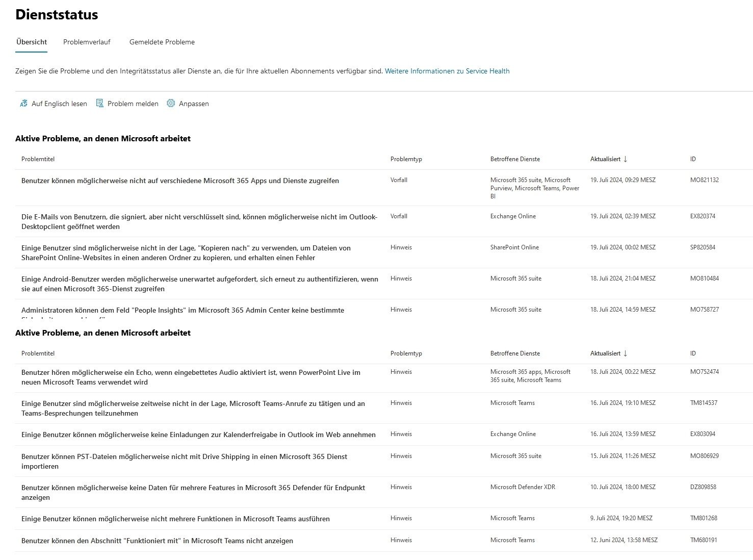Click the Problem melden report icon
This screenshot has width=753, height=560.
tap(100, 104)
